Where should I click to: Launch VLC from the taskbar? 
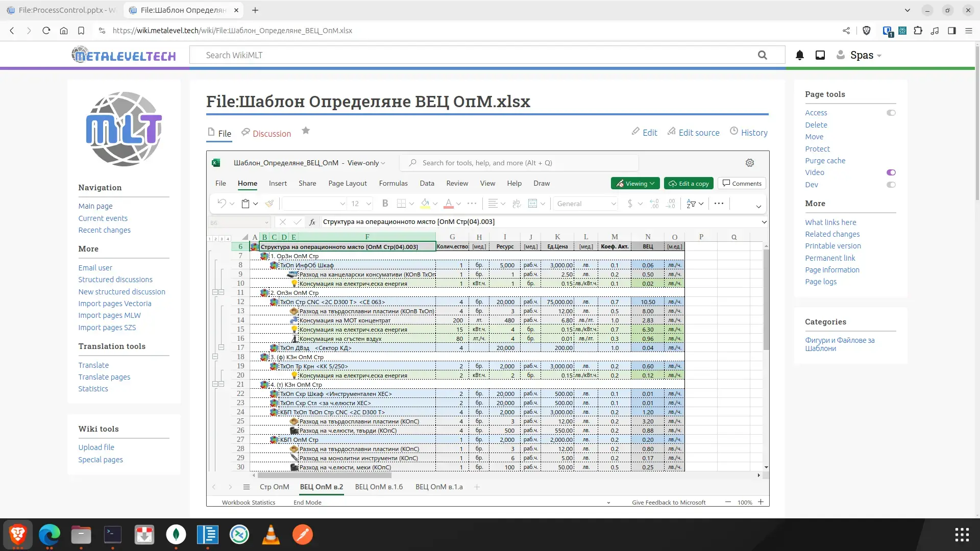click(x=271, y=535)
